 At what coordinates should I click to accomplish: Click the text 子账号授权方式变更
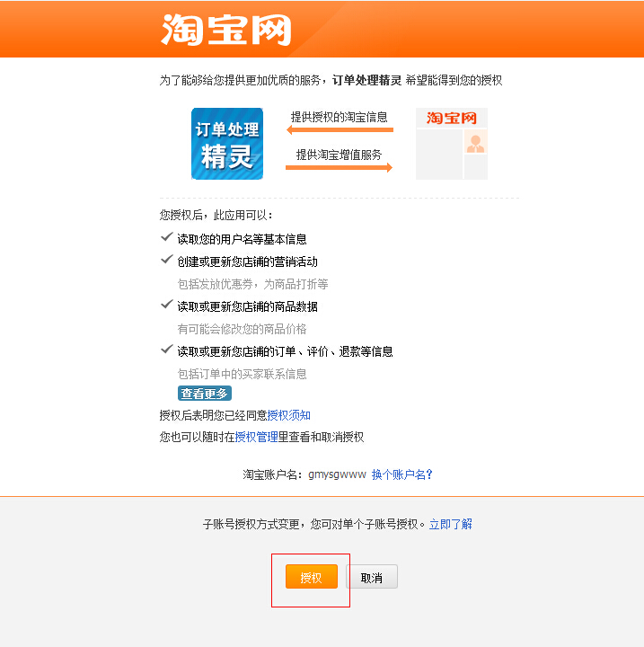pyautogui.click(x=251, y=524)
